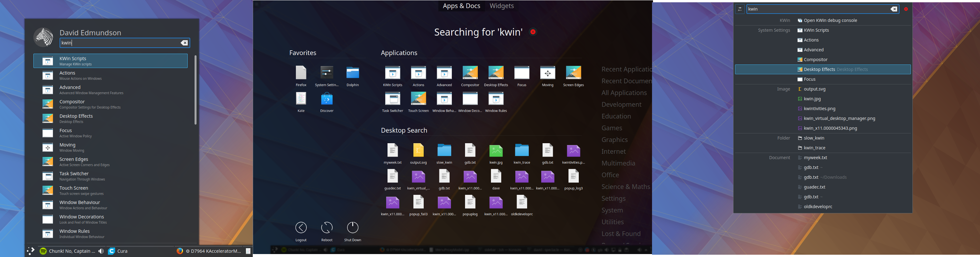This screenshot has width=980, height=257.
Task: Open Desktop Effects icon in dashboard Applications
Action: coord(496,76)
